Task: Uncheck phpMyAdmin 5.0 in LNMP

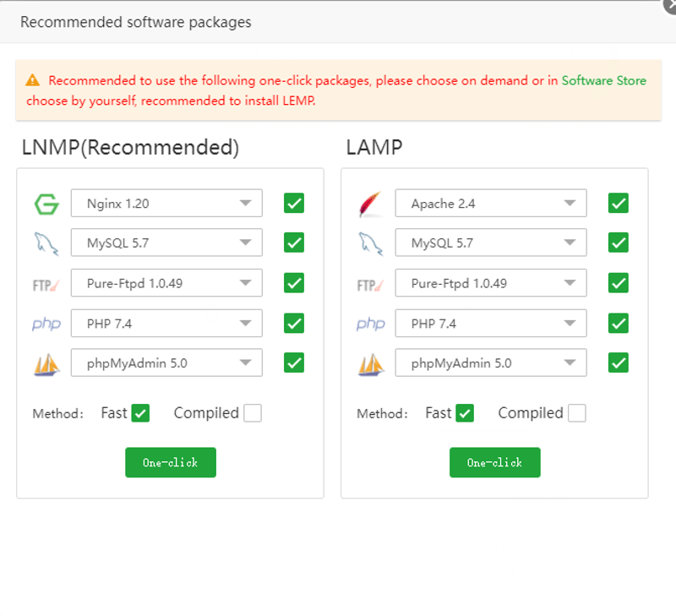Action: [x=294, y=363]
